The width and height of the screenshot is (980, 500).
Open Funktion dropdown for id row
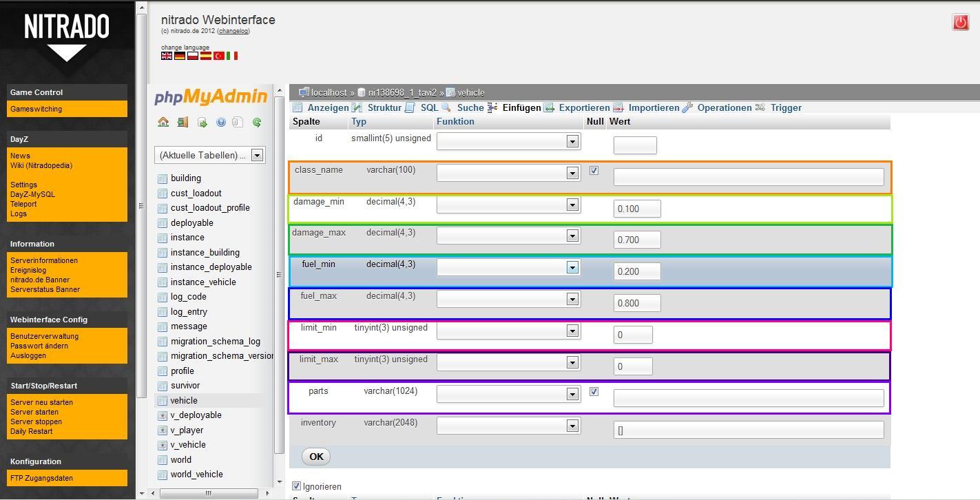pos(508,141)
